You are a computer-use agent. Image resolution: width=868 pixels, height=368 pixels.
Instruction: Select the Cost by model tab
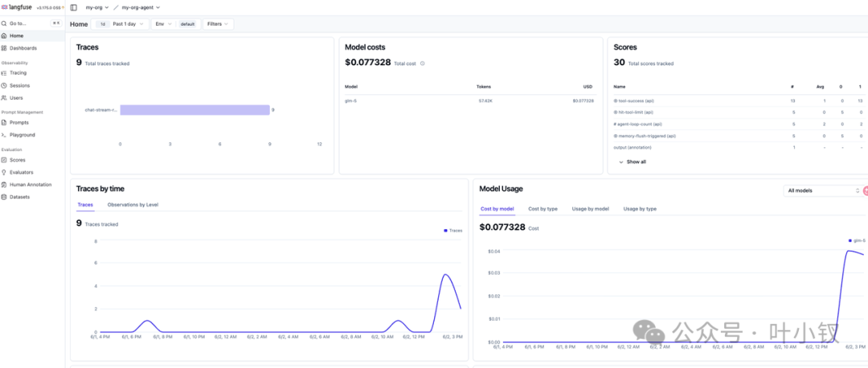tap(497, 209)
